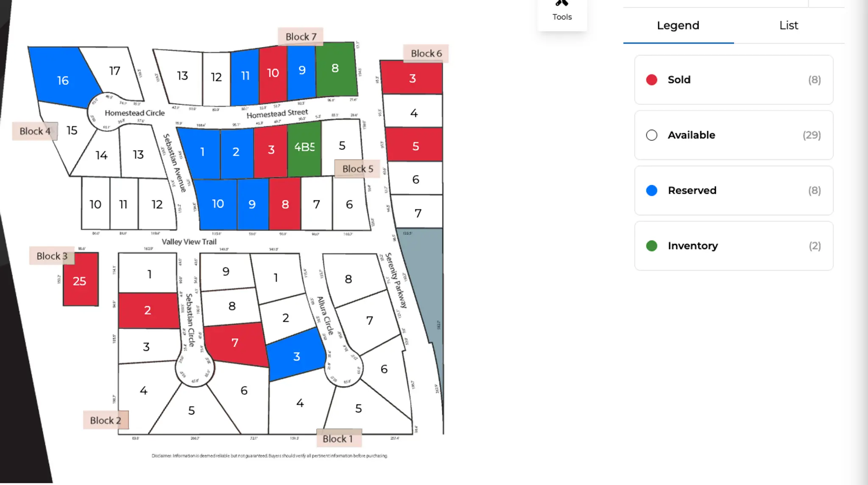868x485 pixels.
Task: Select lot 17 near Homestead Circle
Action: (115, 71)
